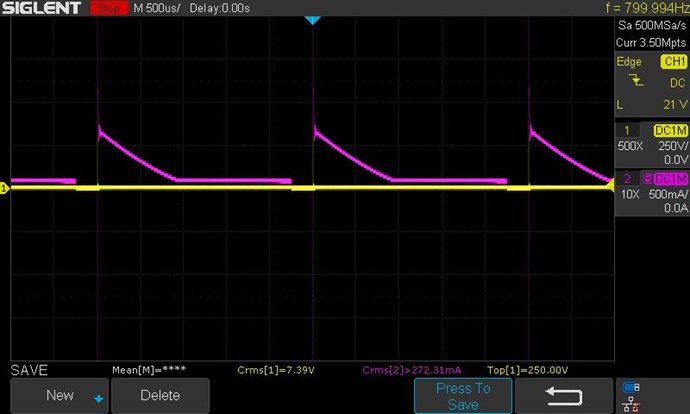Click the 250V/ vertical scale value
The width and height of the screenshot is (690, 414).
(673, 146)
